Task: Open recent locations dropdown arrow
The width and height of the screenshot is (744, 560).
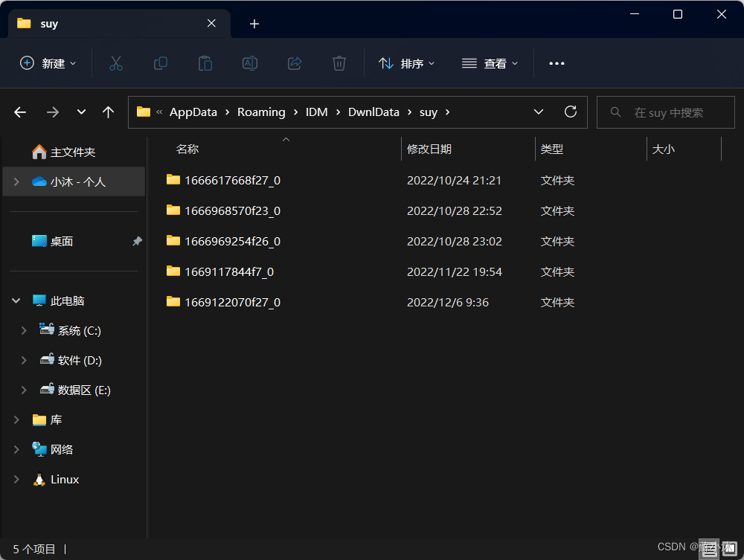Action: tap(82, 112)
